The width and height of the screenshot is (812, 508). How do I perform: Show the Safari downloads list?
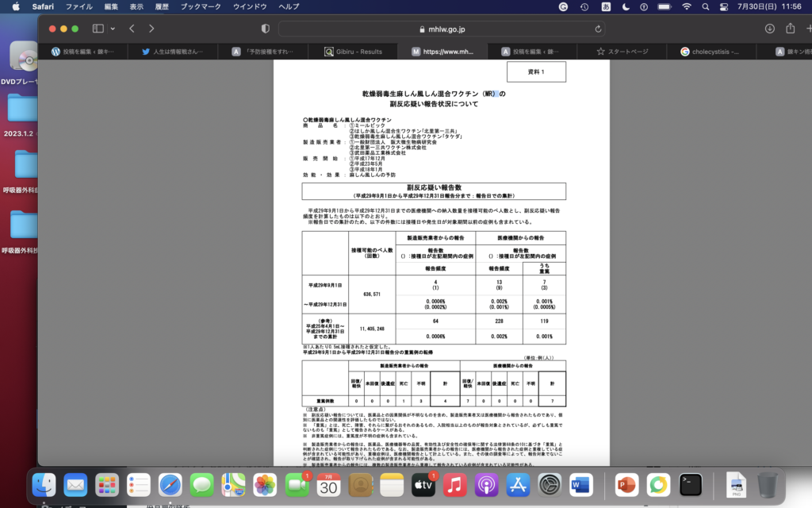[x=768, y=29]
